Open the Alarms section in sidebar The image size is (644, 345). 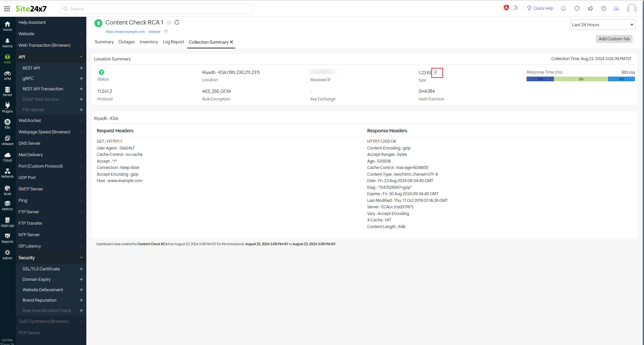[x=7, y=43]
